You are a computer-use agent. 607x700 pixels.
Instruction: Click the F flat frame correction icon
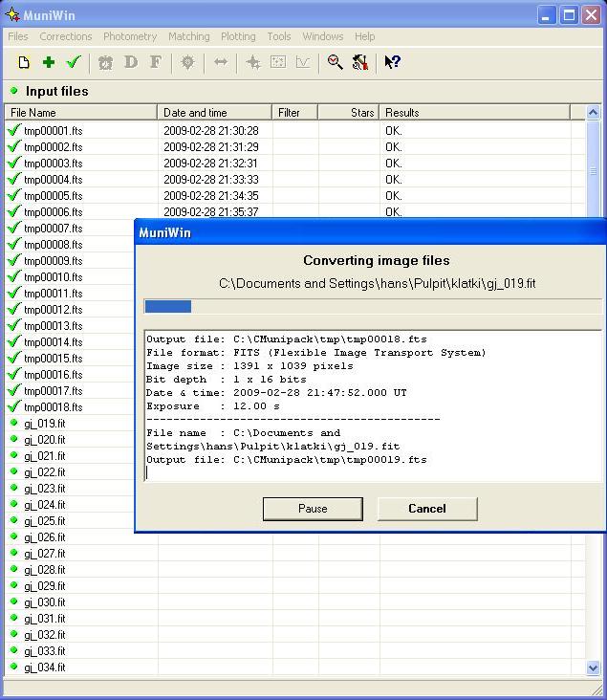pyautogui.click(x=156, y=62)
